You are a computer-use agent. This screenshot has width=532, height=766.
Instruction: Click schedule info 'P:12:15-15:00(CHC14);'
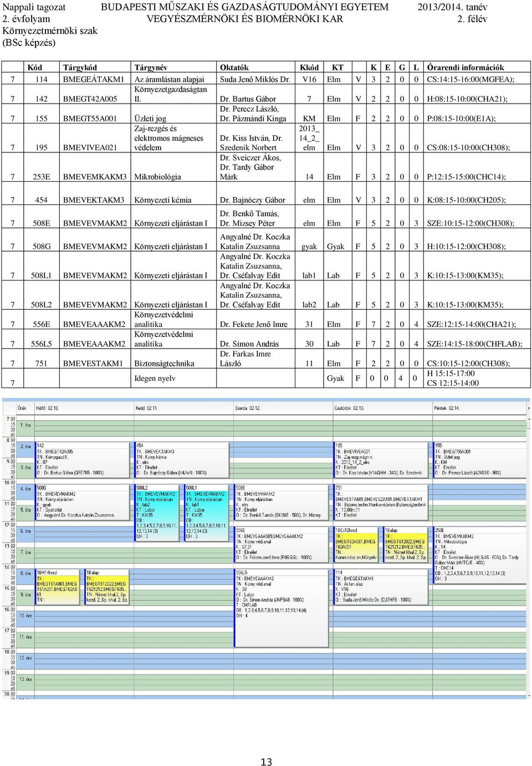[x=466, y=177]
